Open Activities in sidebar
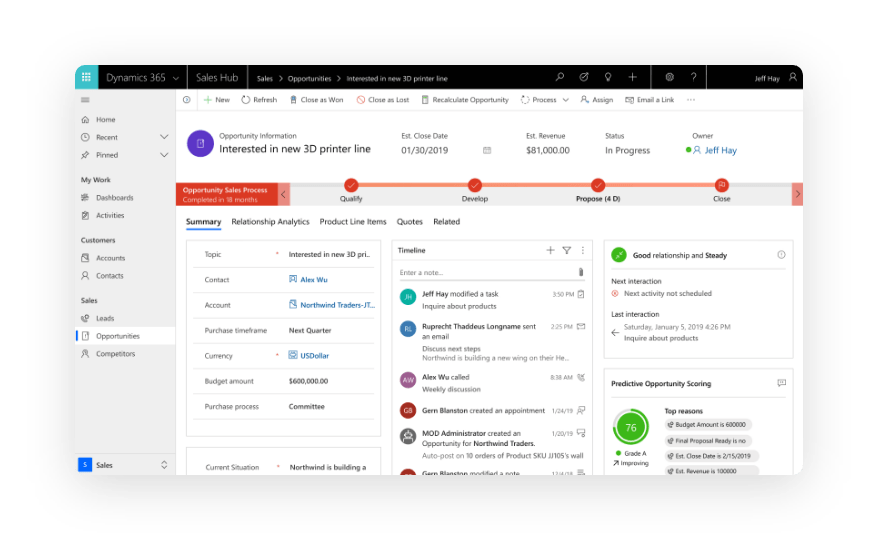 coord(110,215)
